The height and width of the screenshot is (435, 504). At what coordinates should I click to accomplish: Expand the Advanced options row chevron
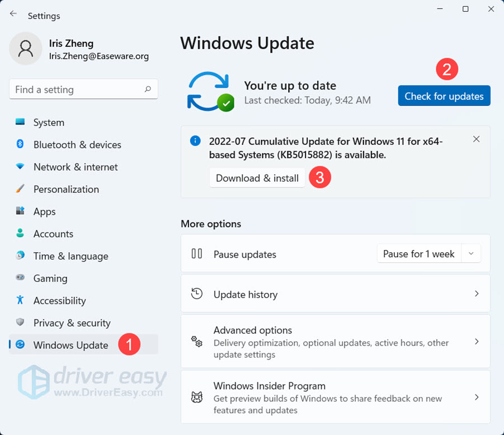click(x=477, y=341)
